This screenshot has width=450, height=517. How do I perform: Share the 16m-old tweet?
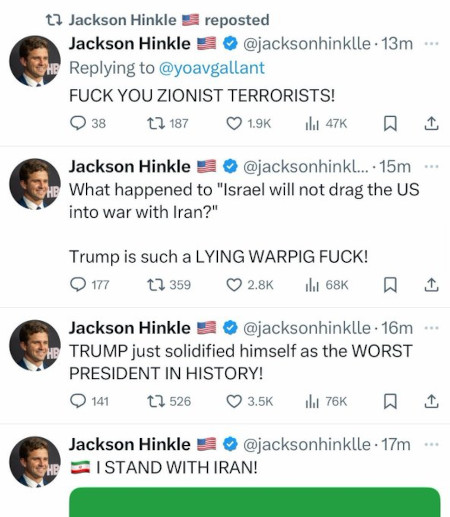coord(431,401)
